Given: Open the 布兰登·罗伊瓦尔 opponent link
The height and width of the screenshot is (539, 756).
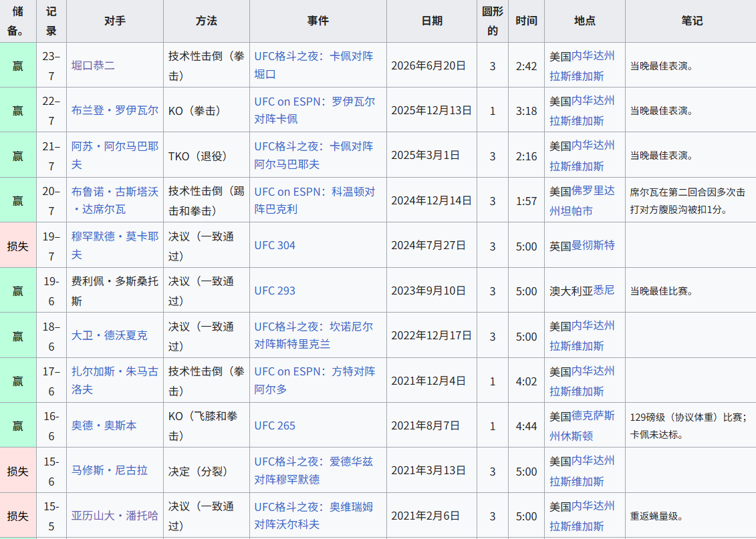Looking at the screenshot, I should 115,110.
